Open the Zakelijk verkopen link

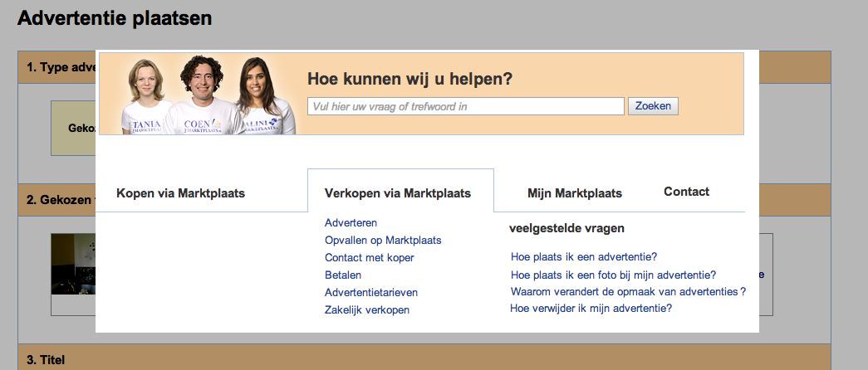point(366,310)
